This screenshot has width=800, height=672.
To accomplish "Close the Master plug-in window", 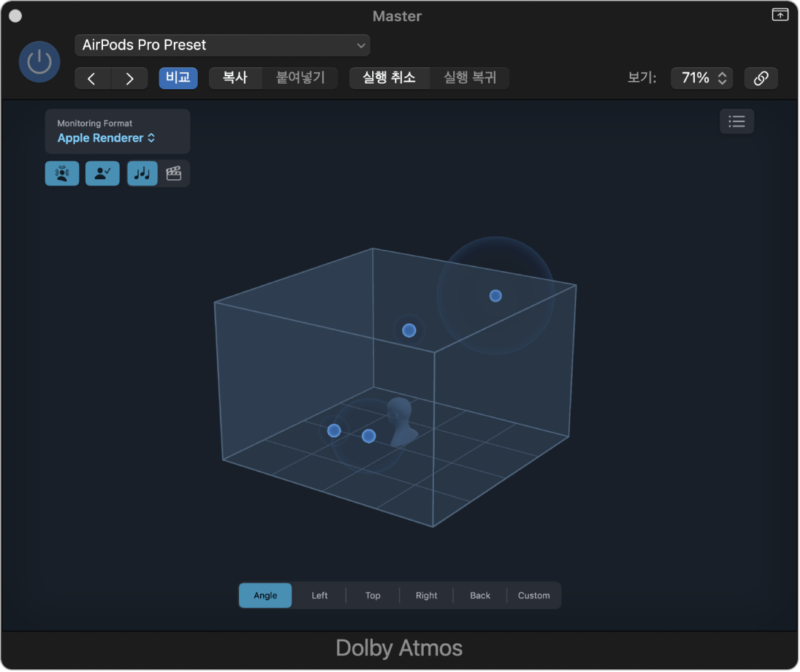I will point(16,16).
